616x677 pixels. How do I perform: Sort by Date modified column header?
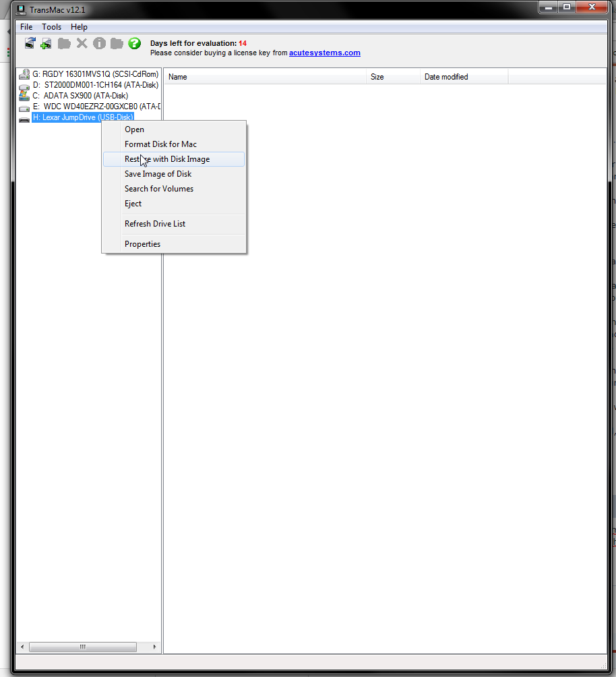(464, 77)
